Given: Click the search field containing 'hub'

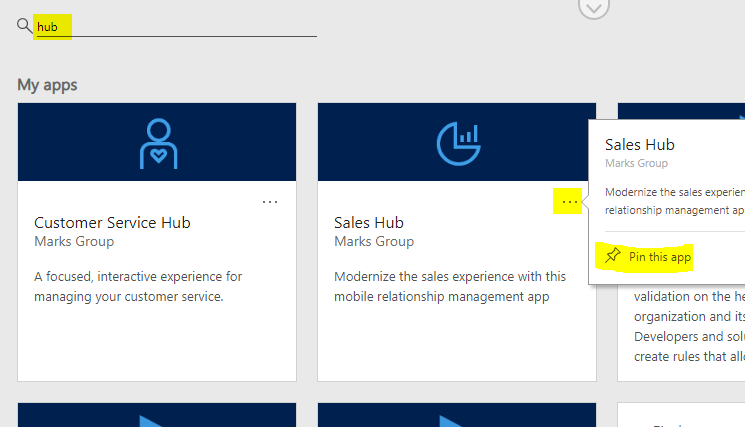Looking at the screenshot, I should click(x=175, y=27).
